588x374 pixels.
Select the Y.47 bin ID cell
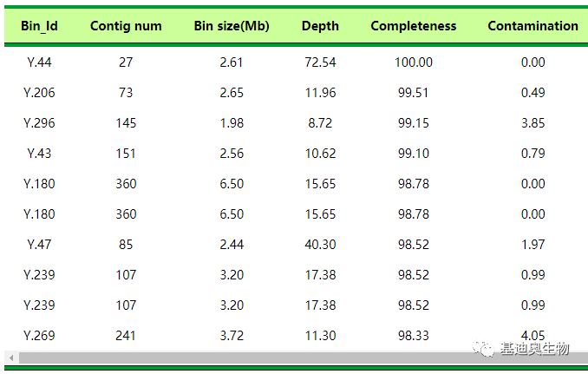[39, 245]
